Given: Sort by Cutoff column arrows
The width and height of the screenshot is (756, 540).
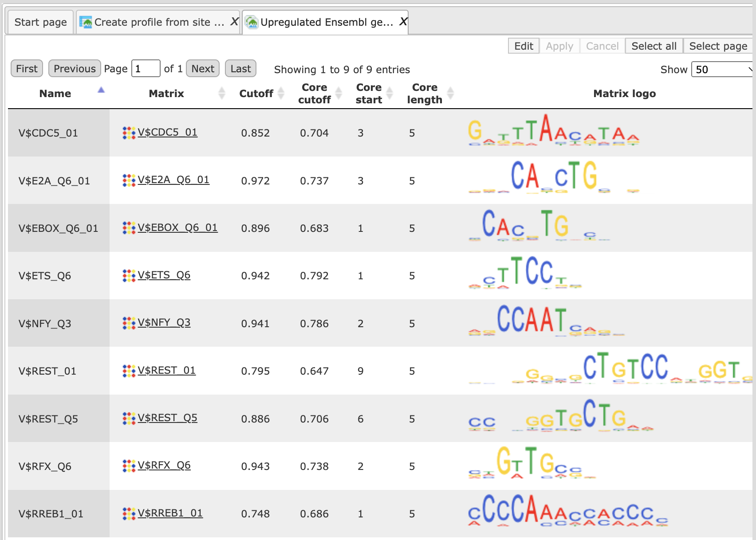Looking at the screenshot, I should 281,93.
